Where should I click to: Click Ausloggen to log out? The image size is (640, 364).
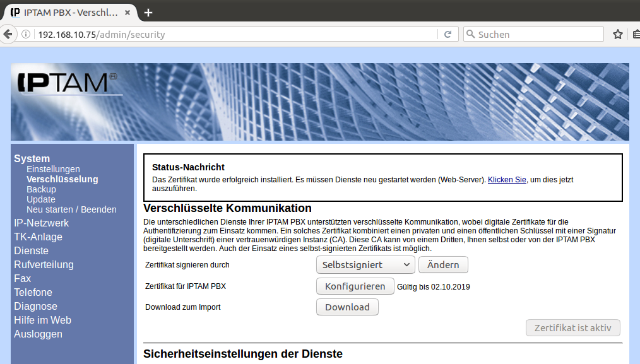coord(38,334)
